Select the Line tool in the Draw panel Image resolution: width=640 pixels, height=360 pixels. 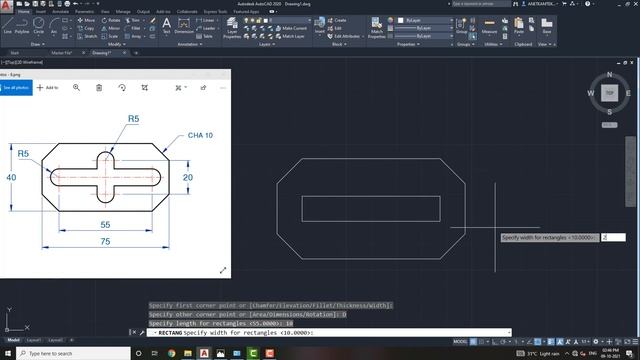click(7, 26)
